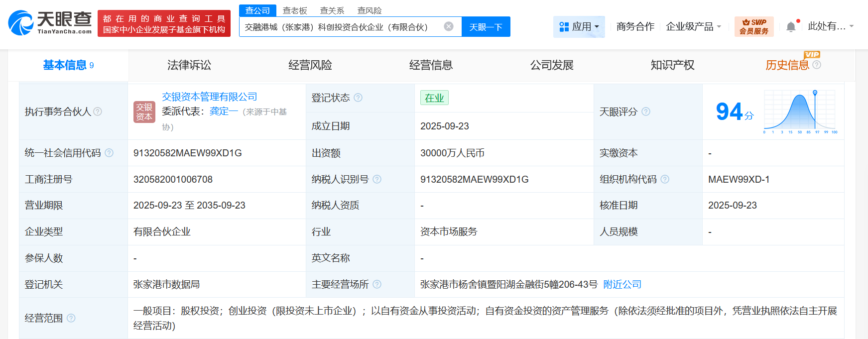Click help icon beside 经营范围
This screenshot has width=868, height=339.
point(71,318)
